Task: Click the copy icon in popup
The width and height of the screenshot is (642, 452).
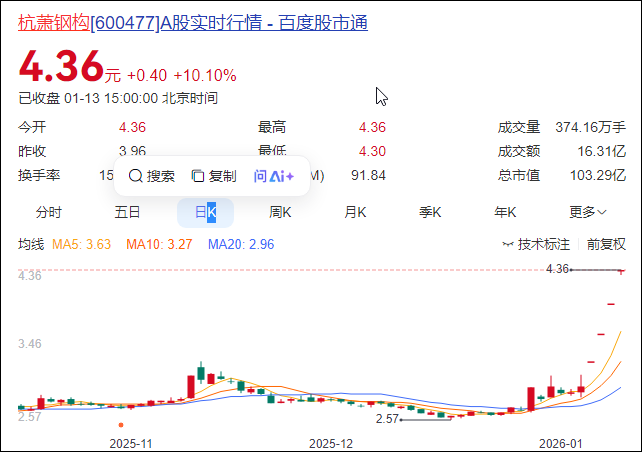Action: click(198, 176)
